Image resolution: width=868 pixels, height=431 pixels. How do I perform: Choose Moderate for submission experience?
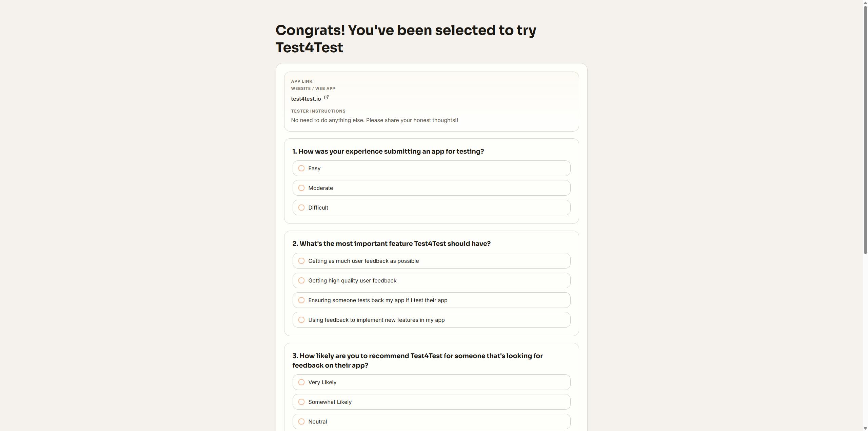(431, 188)
